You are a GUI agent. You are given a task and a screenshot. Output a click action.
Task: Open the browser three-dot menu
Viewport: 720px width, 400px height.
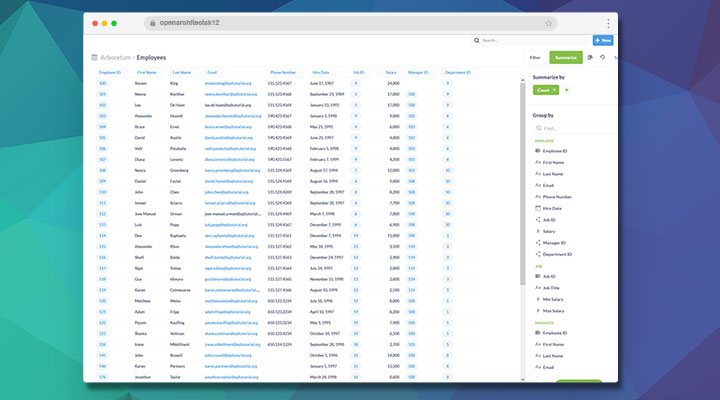pyautogui.click(x=608, y=23)
